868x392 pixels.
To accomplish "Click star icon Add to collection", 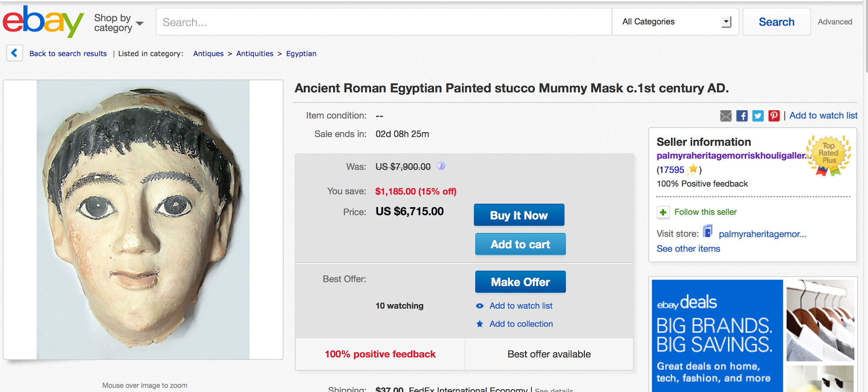I will 480,324.
